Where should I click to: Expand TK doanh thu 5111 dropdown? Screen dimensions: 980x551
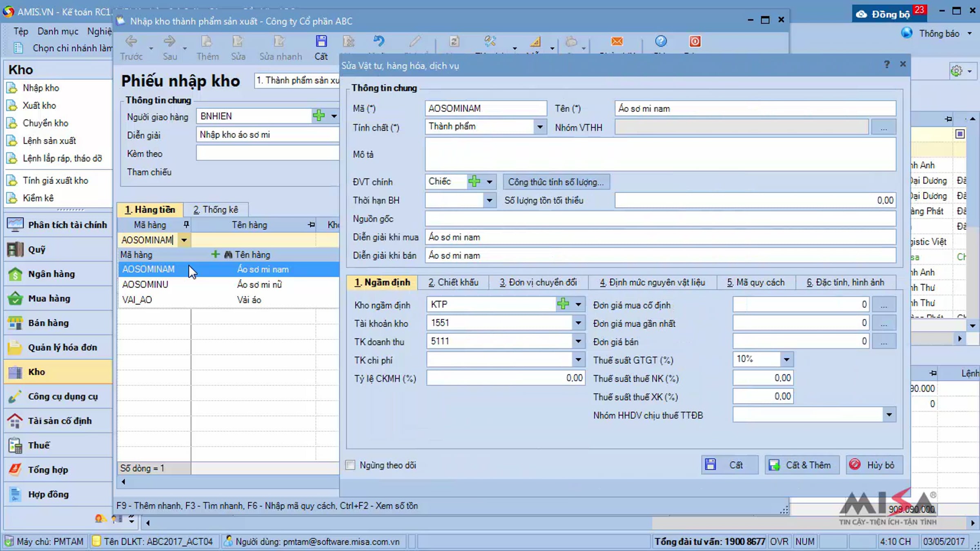click(578, 341)
